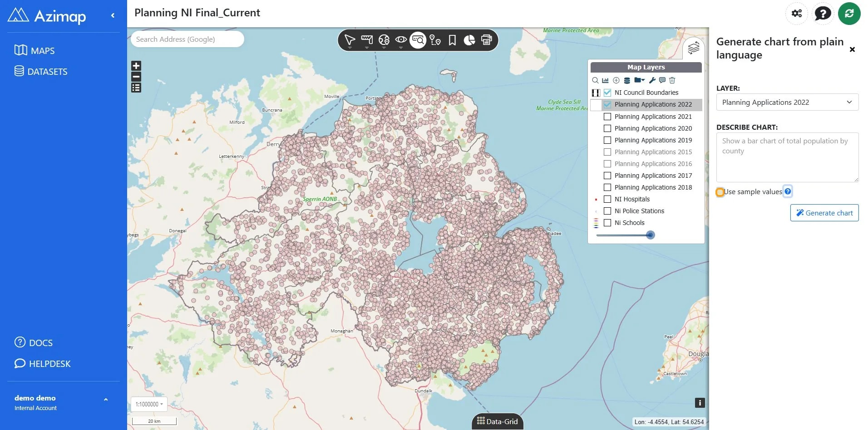
Task: Activate the select pointer tool
Action: 350,40
